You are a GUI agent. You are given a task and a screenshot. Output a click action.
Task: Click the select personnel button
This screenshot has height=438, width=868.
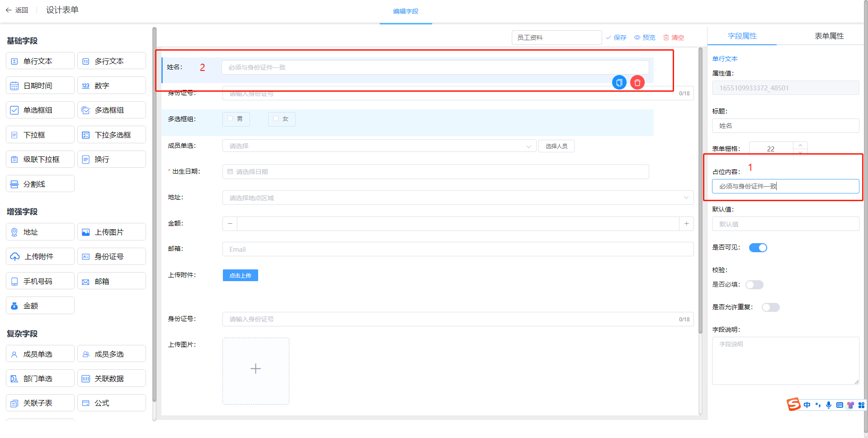click(x=556, y=146)
